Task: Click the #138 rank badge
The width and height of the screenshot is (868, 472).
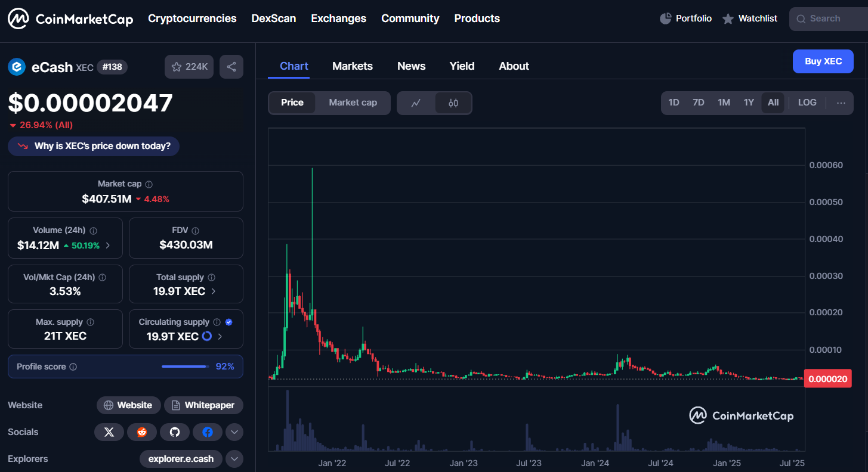Action: 112,67
